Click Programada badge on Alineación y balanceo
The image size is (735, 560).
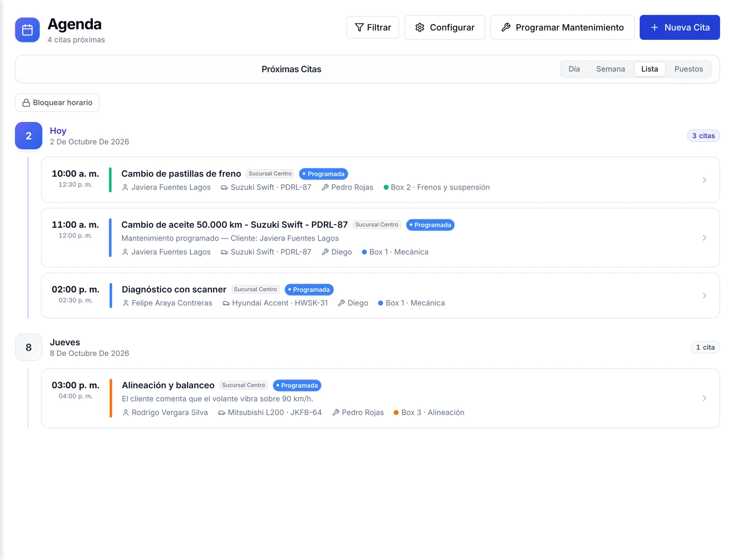pos(297,386)
